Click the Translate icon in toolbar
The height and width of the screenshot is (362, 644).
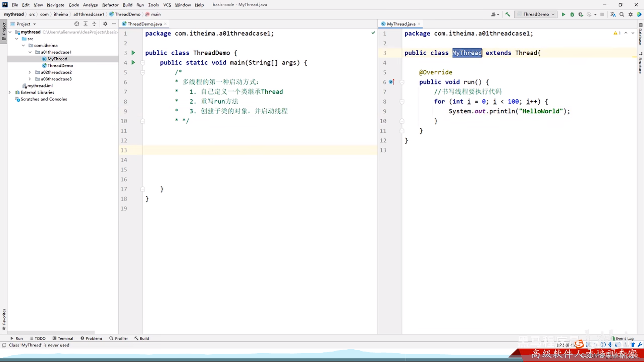613,14
